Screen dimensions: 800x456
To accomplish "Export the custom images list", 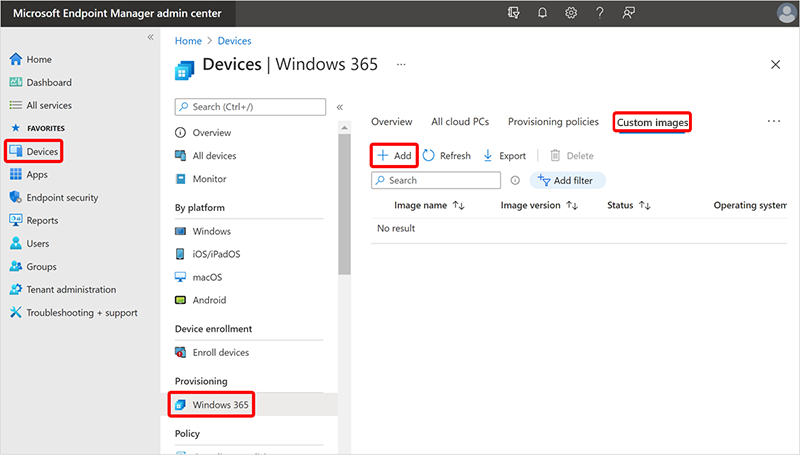I will pos(504,156).
